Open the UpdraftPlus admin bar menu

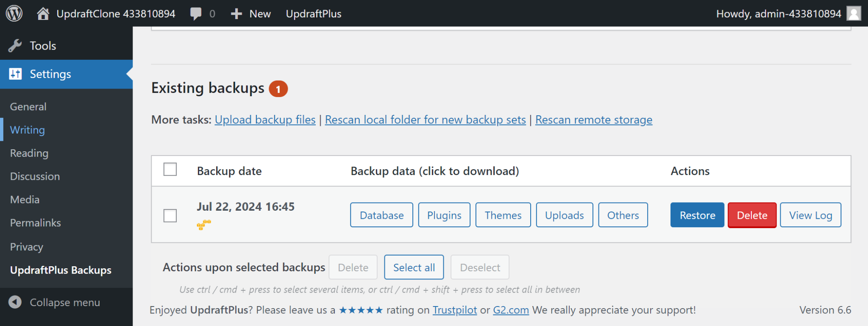click(x=313, y=14)
